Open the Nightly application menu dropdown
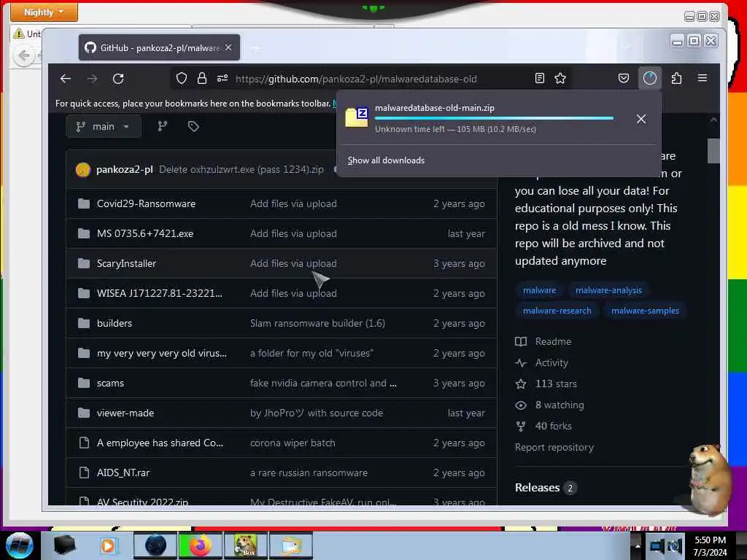 [x=44, y=12]
